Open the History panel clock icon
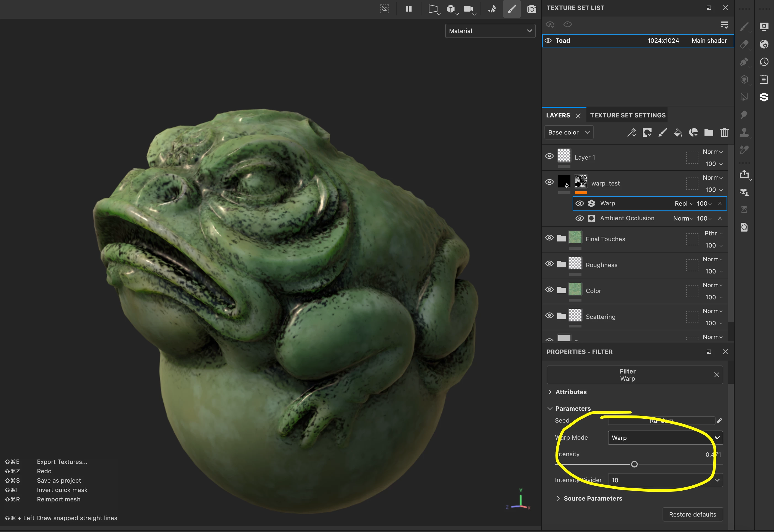774x532 pixels. (764, 62)
